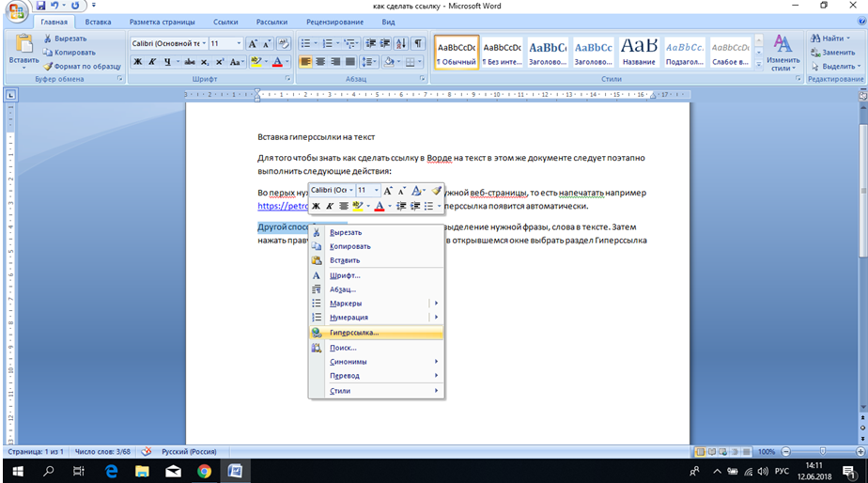Choose Шрифт... in context menu

tap(376, 275)
